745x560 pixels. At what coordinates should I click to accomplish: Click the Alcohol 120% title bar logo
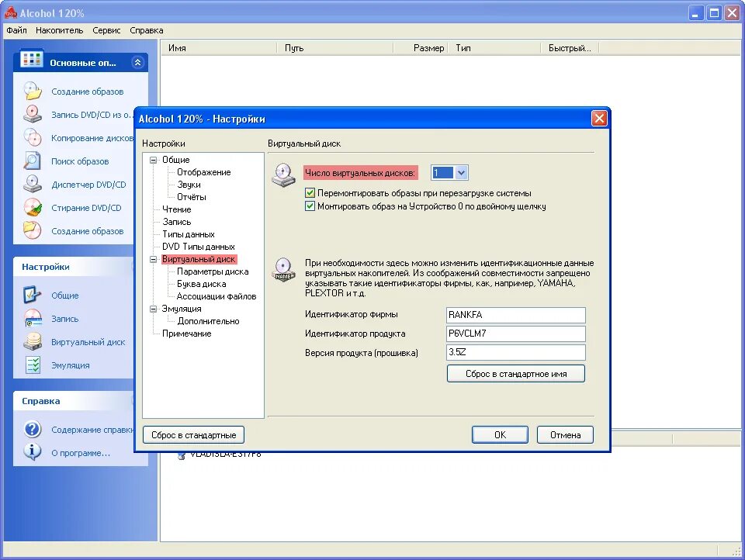(x=10, y=13)
